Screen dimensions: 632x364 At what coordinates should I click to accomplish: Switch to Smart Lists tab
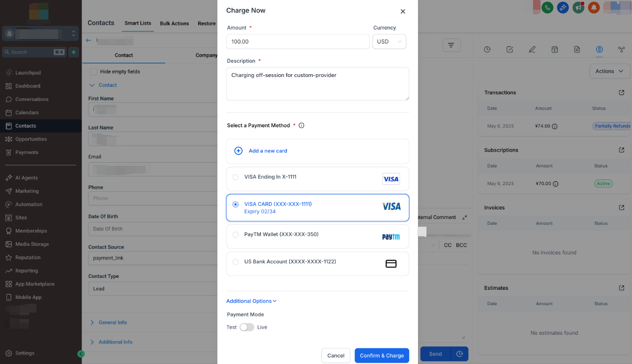tap(138, 23)
